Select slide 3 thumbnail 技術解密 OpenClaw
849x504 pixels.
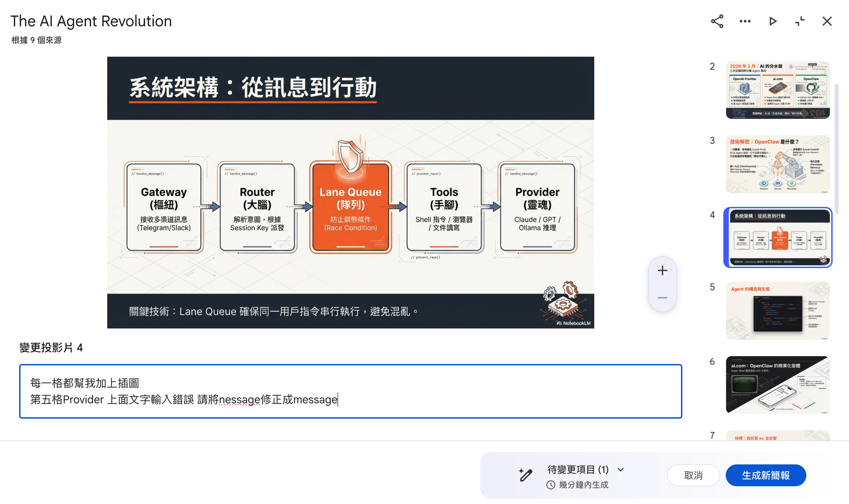click(x=778, y=164)
